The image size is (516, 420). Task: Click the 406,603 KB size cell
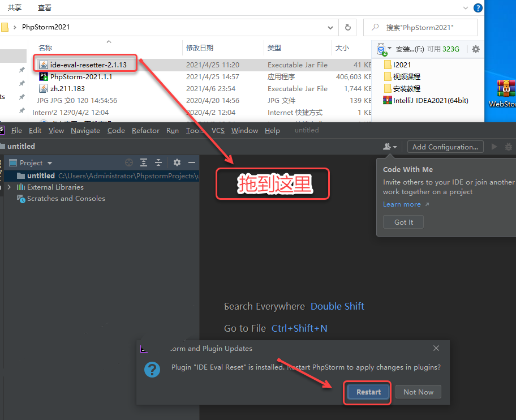coord(354,76)
